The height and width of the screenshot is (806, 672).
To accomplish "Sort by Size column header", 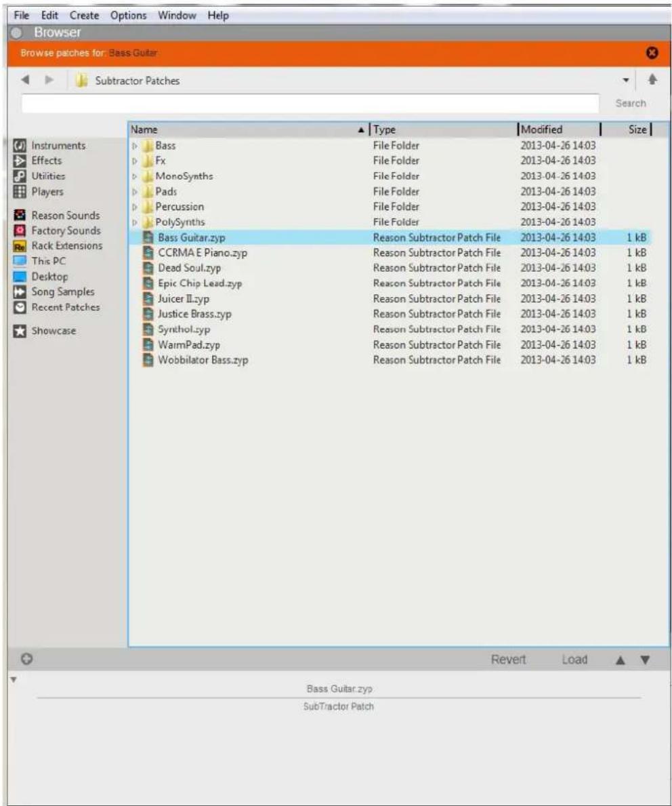I will coord(627,129).
